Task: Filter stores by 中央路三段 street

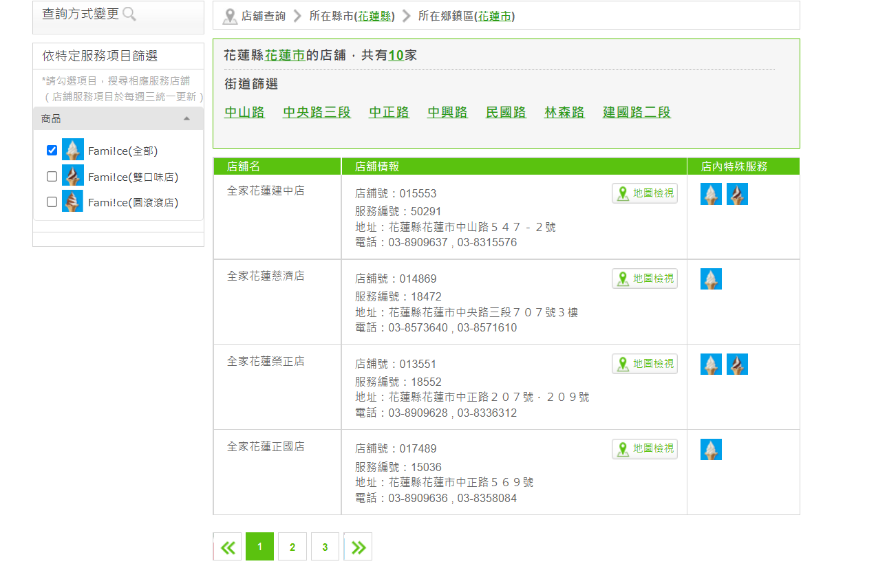Action: [x=317, y=112]
